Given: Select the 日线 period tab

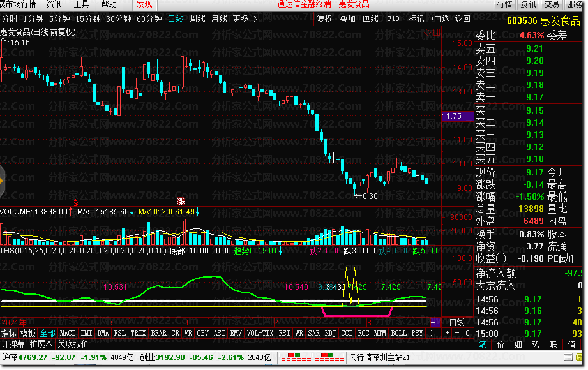Looking at the screenshot, I should click(176, 18).
